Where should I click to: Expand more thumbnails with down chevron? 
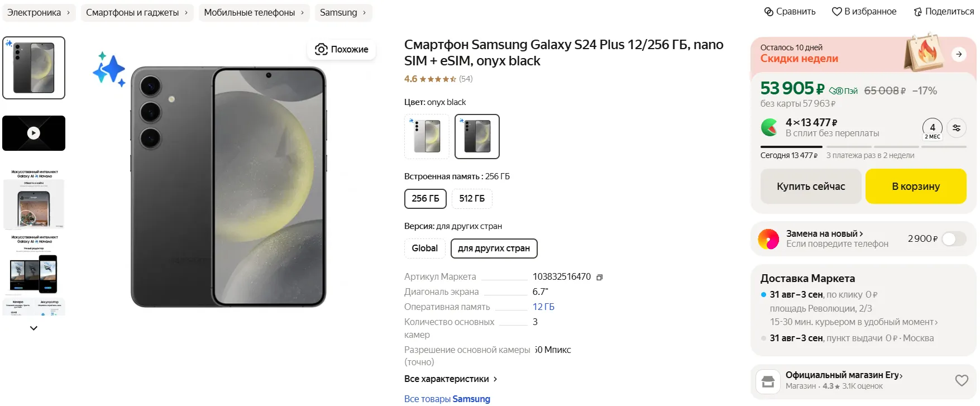coord(34,328)
